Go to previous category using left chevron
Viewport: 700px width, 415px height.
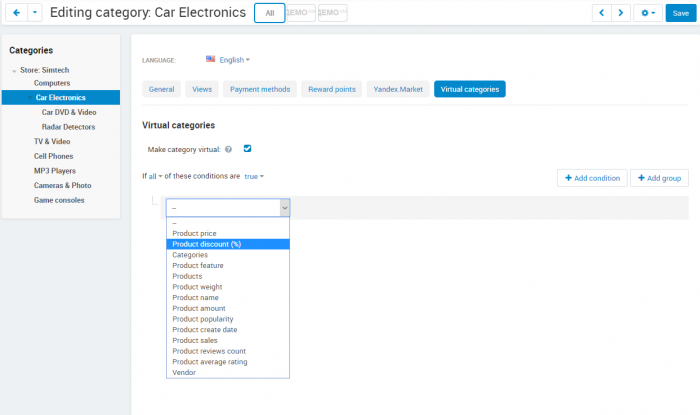(601, 13)
